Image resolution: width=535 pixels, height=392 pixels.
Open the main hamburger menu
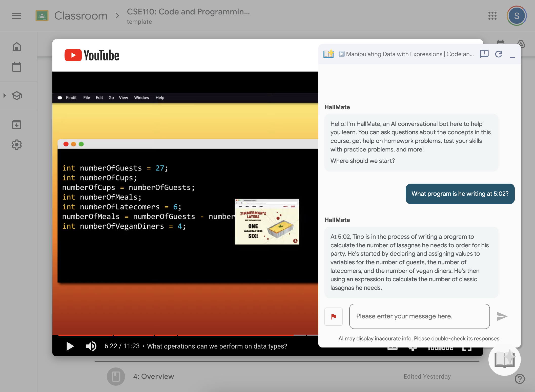click(17, 16)
